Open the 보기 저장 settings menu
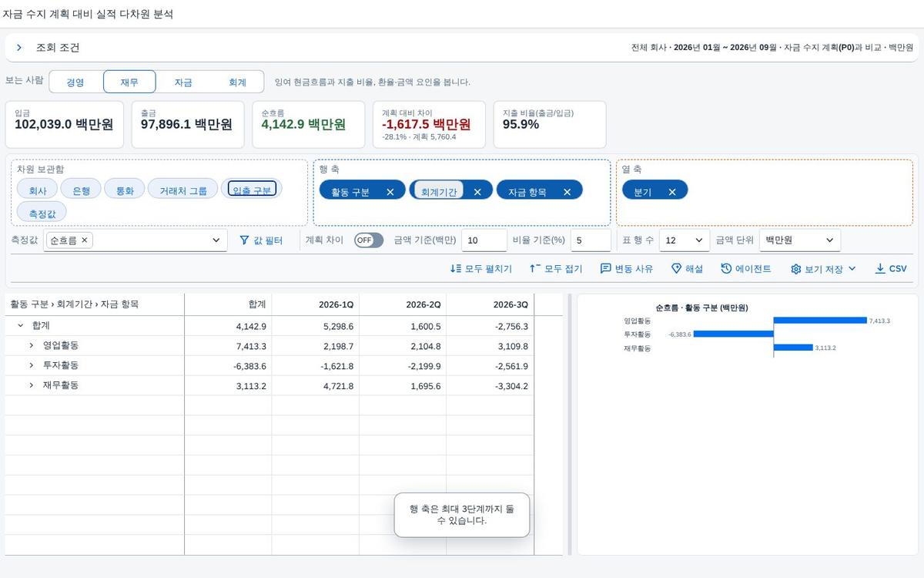Viewport: 924px width, 578px height. coord(823,269)
